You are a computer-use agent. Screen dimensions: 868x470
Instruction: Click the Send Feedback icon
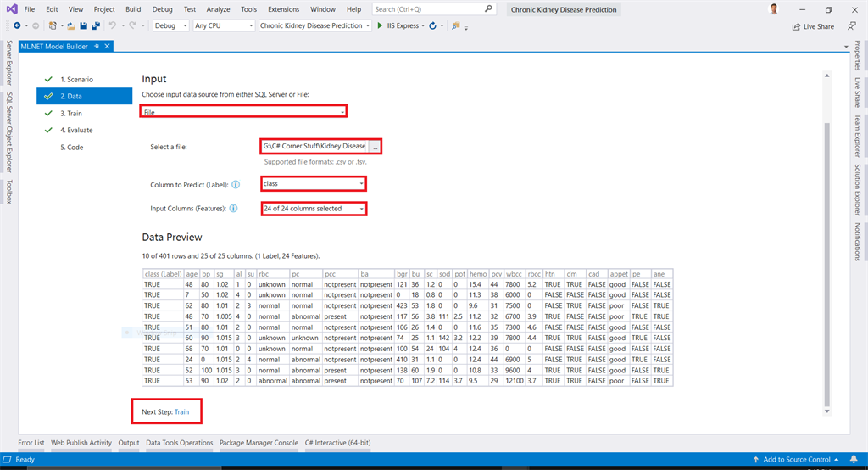click(852, 26)
